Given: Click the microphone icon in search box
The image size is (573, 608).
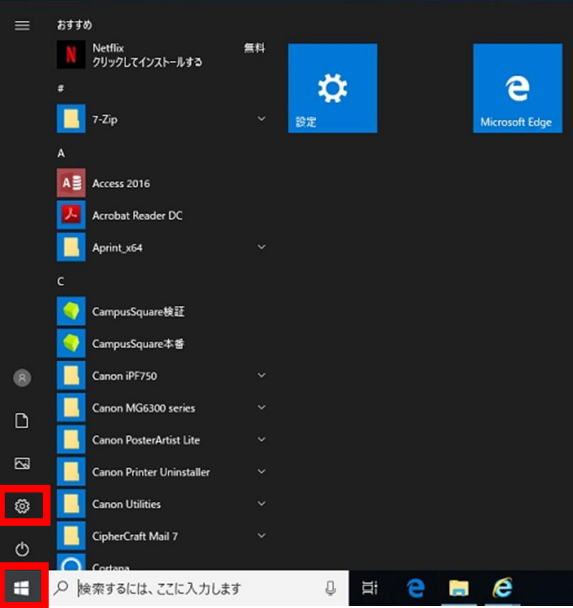Looking at the screenshot, I should [330, 588].
